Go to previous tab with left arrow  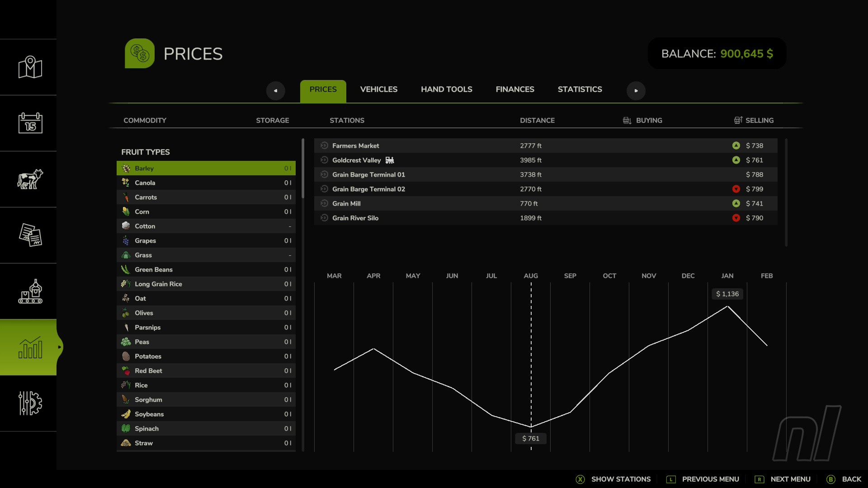coord(275,90)
